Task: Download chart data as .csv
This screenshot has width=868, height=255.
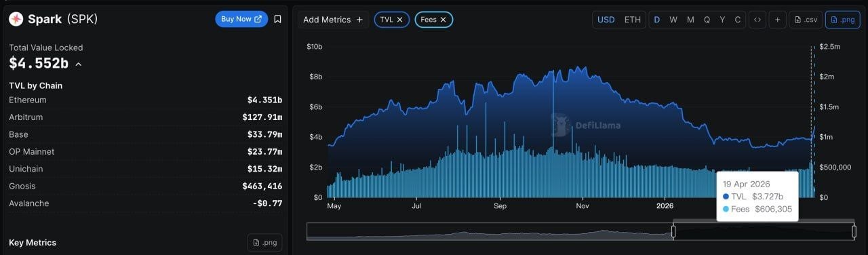Action: [x=806, y=20]
